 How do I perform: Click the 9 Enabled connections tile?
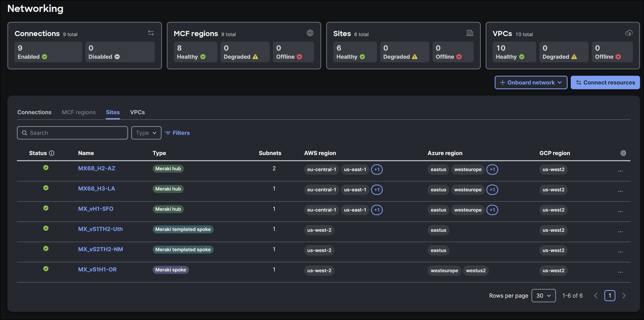tap(48, 52)
